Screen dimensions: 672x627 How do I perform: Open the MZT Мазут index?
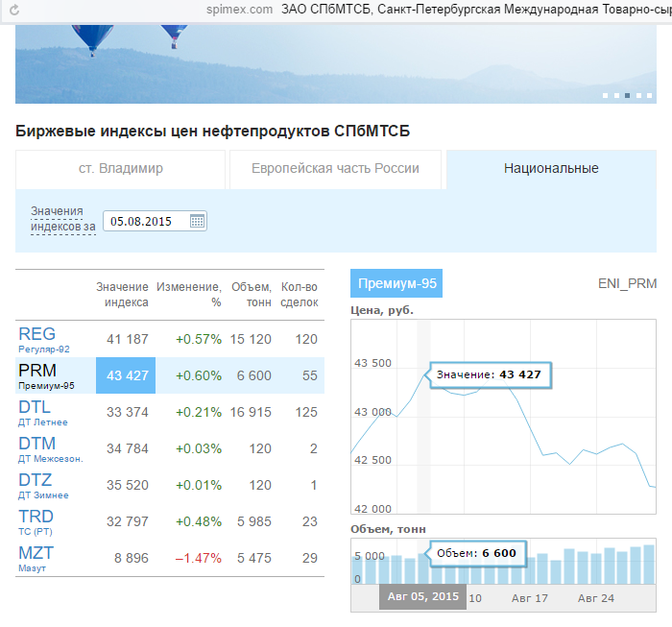tap(37, 553)
